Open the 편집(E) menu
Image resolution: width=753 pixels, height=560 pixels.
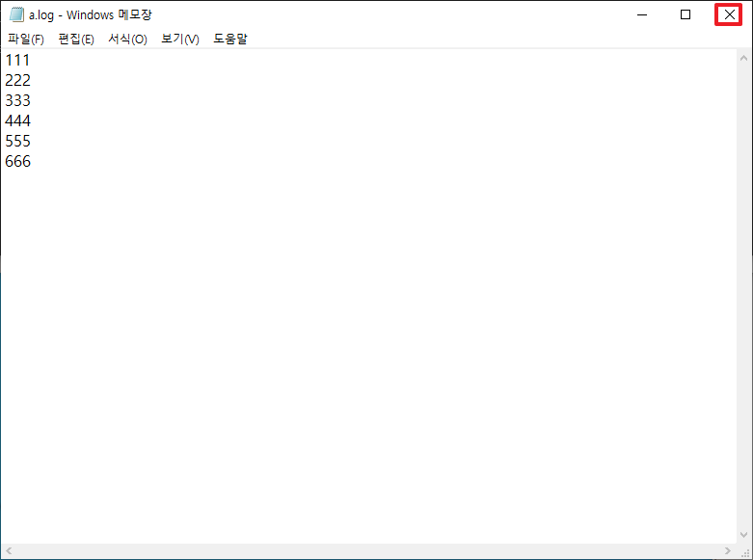[76, 39]
